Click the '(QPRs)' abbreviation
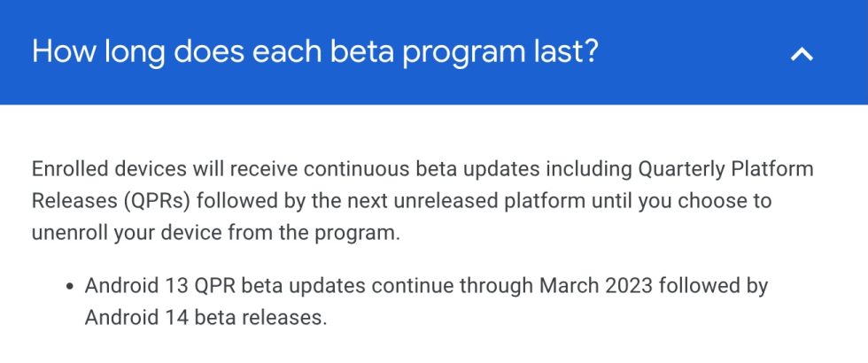The width and height of the screenshot is (868, 363). (156, 201)
